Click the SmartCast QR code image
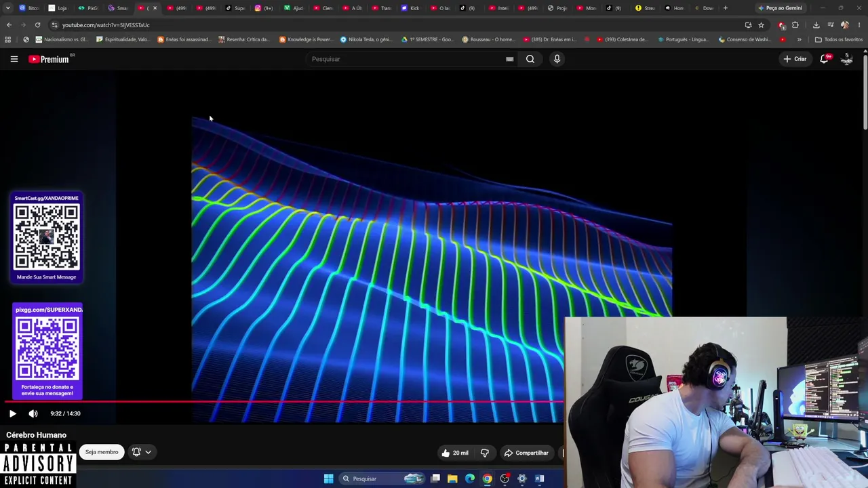The image size is (868, 488). tap(47, 237)
